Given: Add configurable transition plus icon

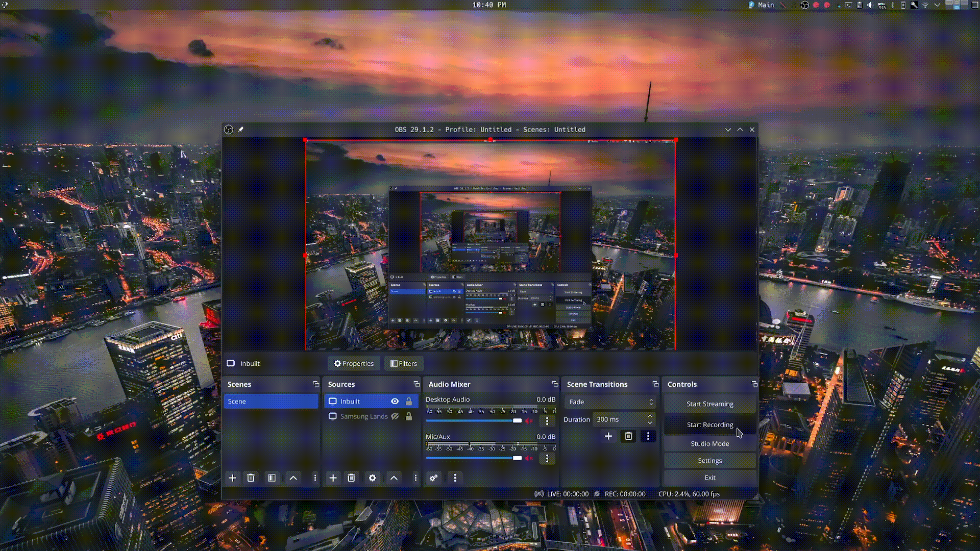Looking at the screenshot, I should (x=608, y=436).
